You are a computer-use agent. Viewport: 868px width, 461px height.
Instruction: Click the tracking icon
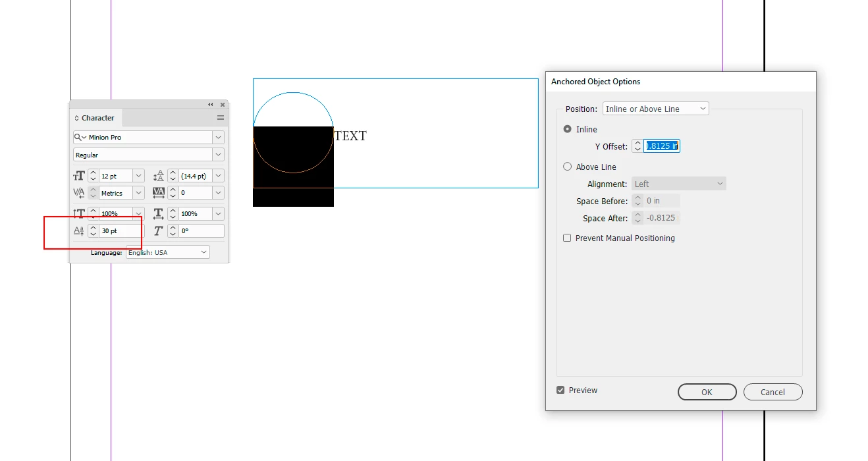point(159,193)
